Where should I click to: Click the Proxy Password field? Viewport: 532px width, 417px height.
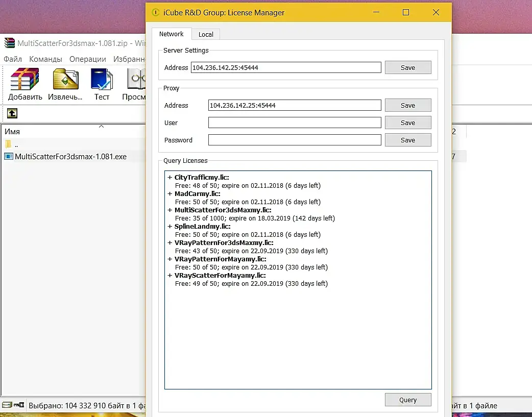295,140
